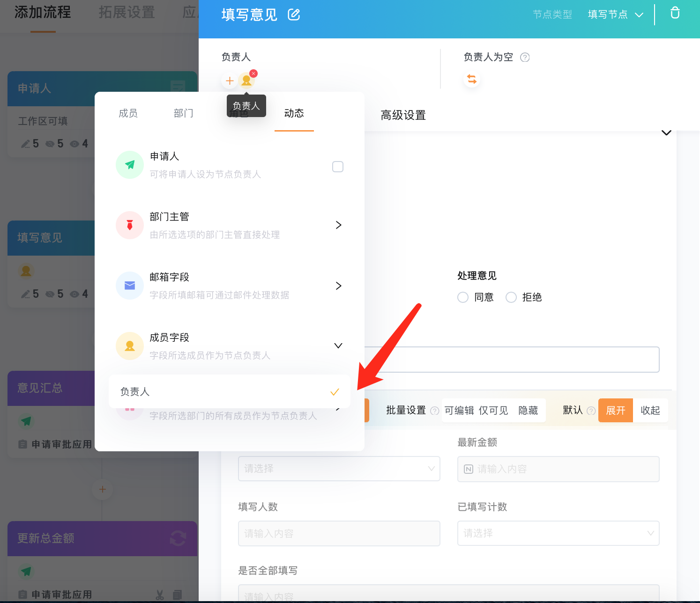Expand the 部门主管 option arrow
Screen dimensions: 700x603
coord(338,225)
